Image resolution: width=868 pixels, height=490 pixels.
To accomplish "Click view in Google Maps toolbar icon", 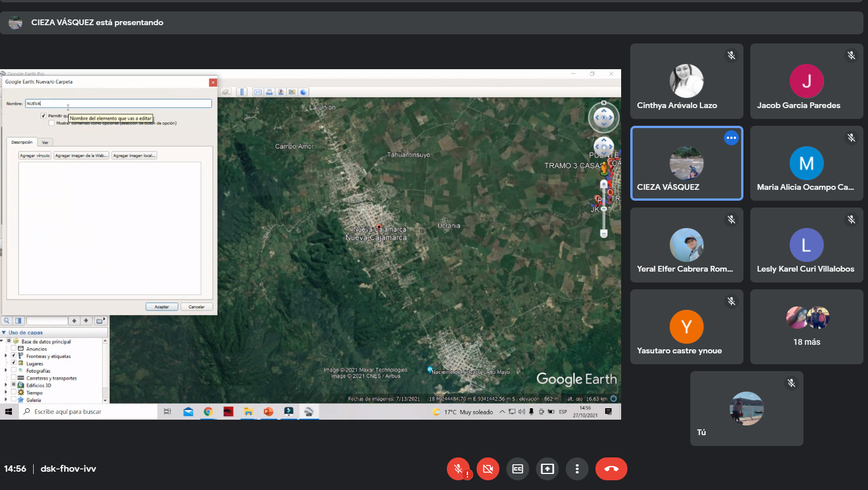I will pos(292,92).
